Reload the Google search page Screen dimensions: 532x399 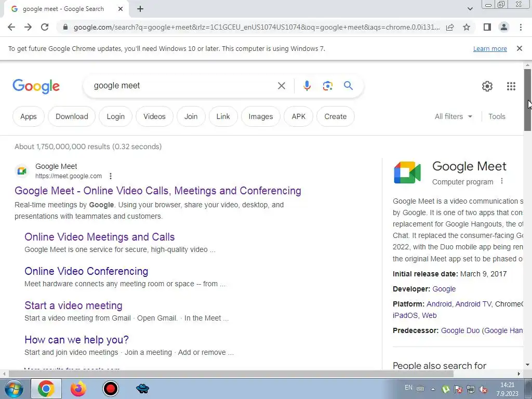pos(45,27)
